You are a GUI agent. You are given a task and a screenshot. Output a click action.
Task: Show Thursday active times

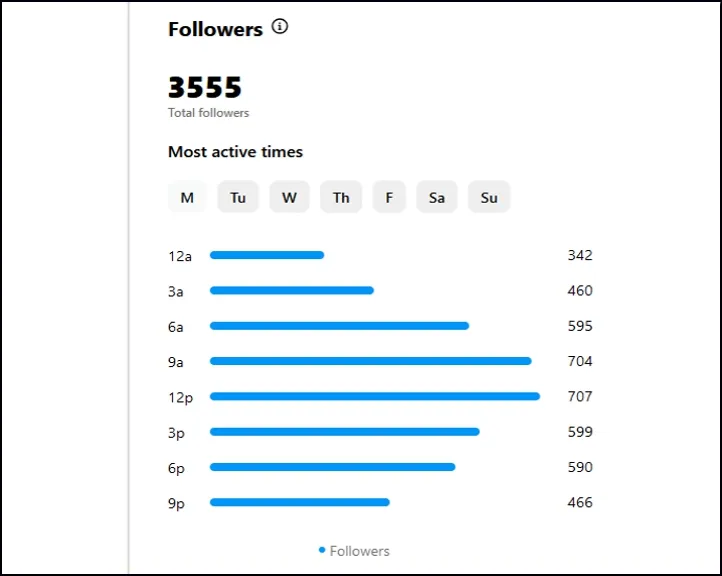pyautogui.click(x=341, y=197)
